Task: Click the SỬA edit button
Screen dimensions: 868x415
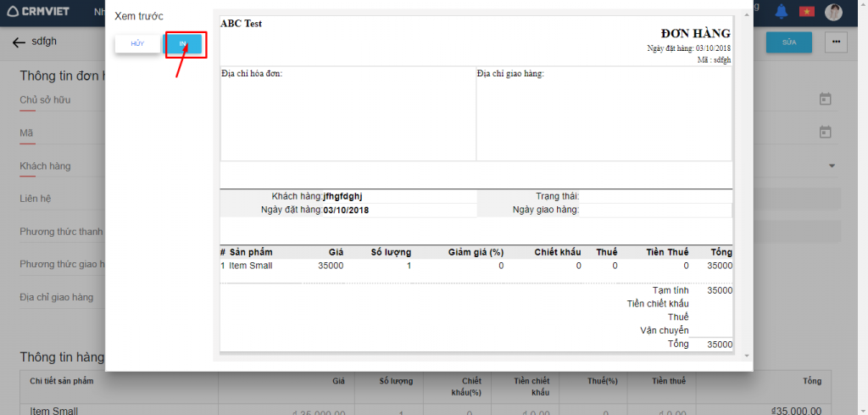Action: click(788, 42)
